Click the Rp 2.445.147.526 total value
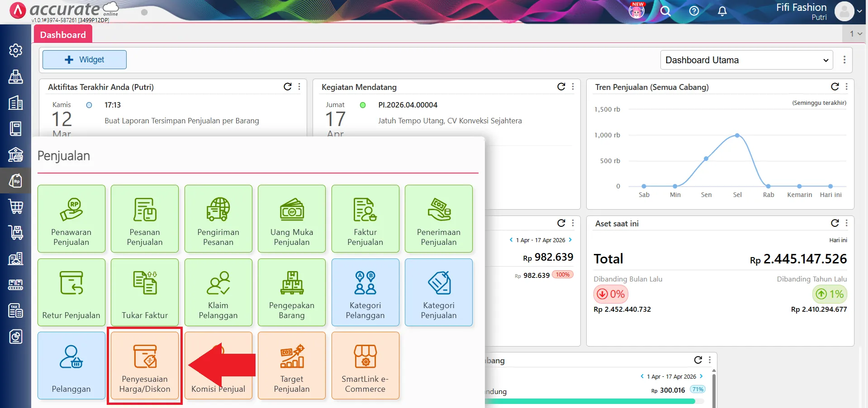 click(x=798, y=259)
